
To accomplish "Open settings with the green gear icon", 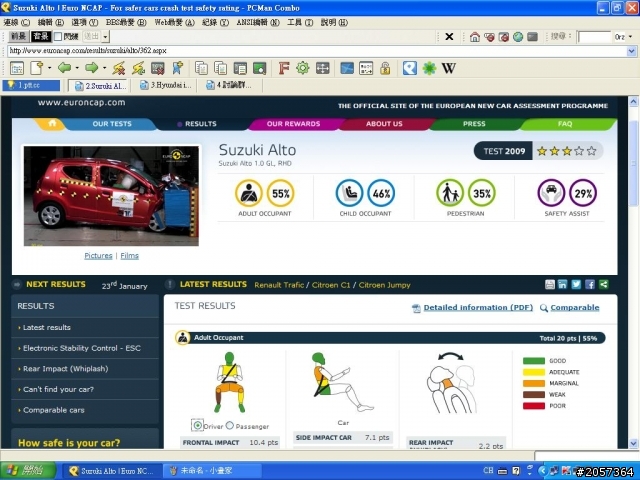I will point(303,68).
